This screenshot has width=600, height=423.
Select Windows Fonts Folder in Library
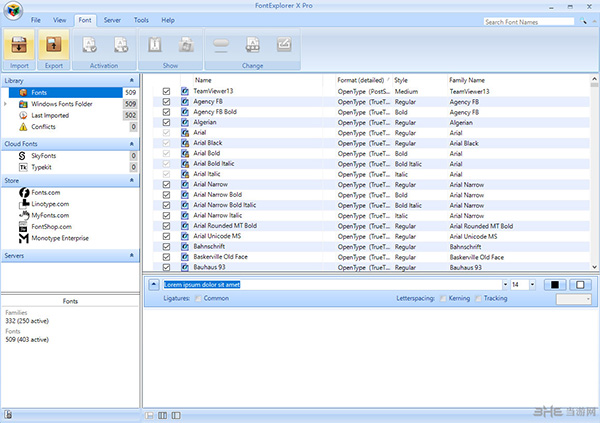pyautogui.click(x=62, y=104)
